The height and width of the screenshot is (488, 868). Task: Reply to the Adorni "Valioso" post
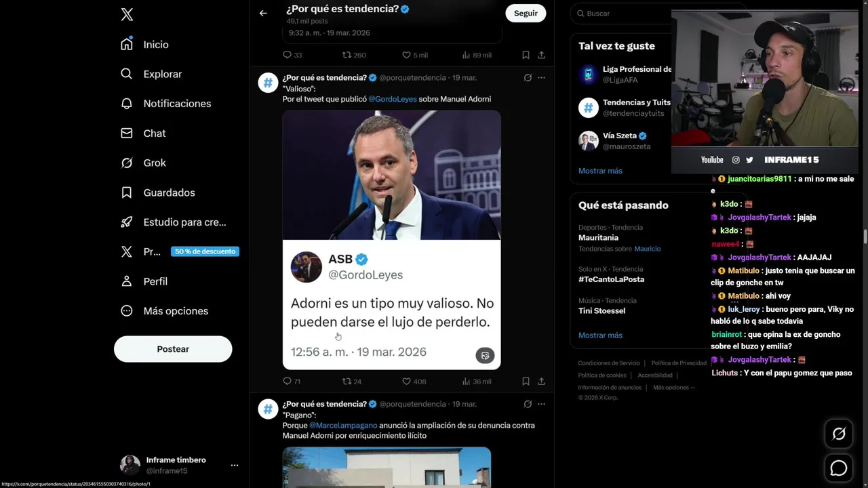click(x=287, y=382)
